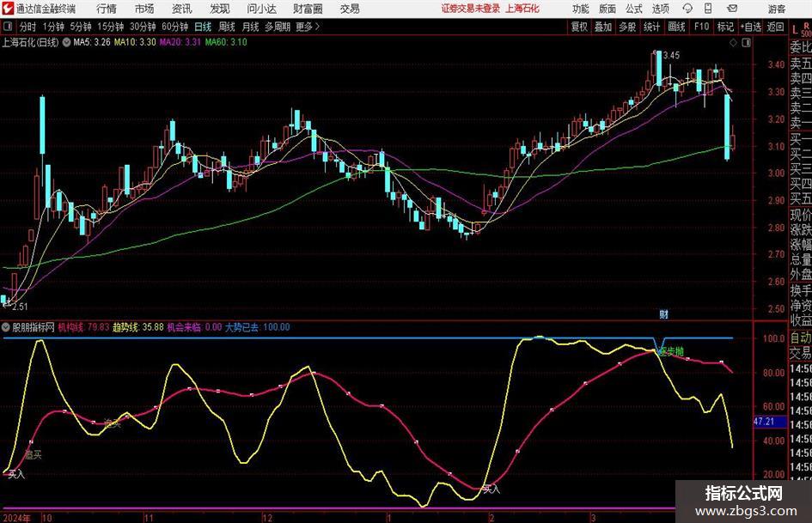Click the 上海石化(日线) chart title
Screen dimensions: 812x523
(x=31, y=42)
